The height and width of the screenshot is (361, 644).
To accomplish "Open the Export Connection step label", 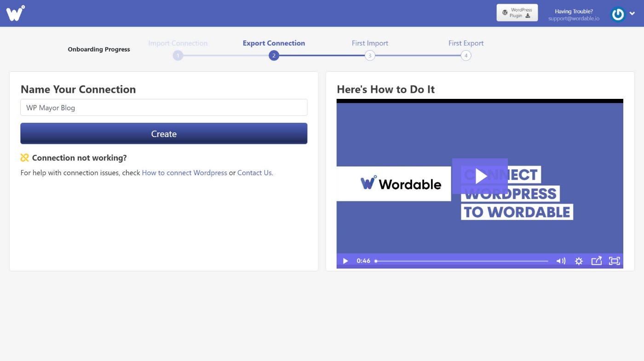I will [x=274, y=43].
